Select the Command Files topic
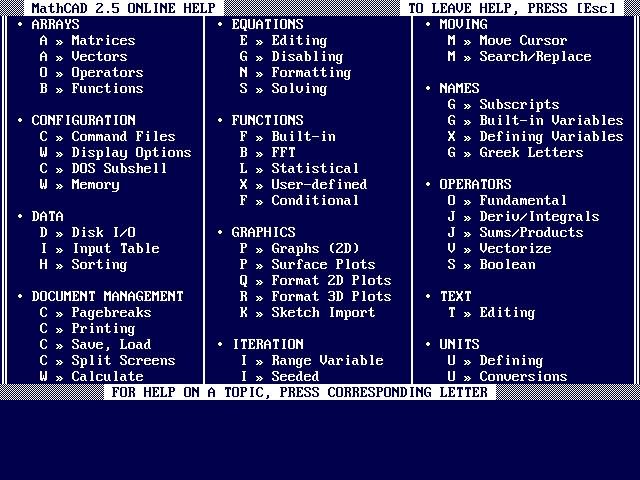This screenshot has height=480, width=640. [123, 136]
